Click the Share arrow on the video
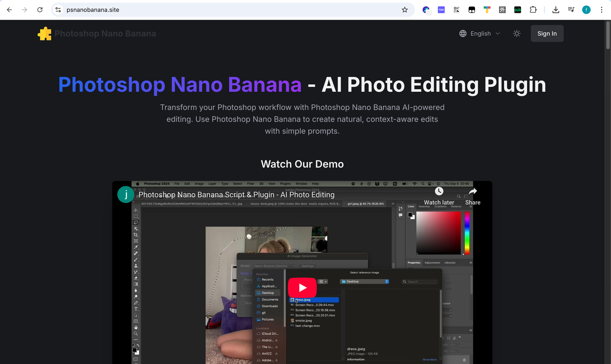The width and height of the screenshot is (611, 364). (473, 191)
